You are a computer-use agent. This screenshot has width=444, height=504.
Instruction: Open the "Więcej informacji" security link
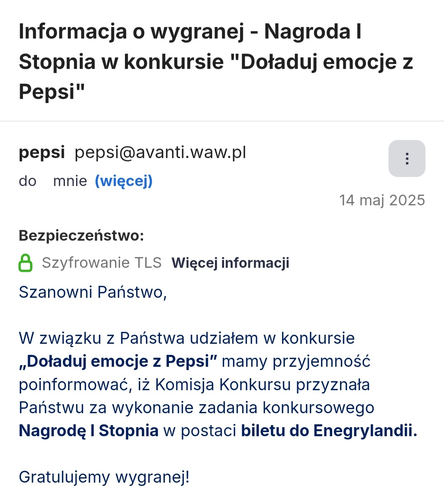(230, 263)
